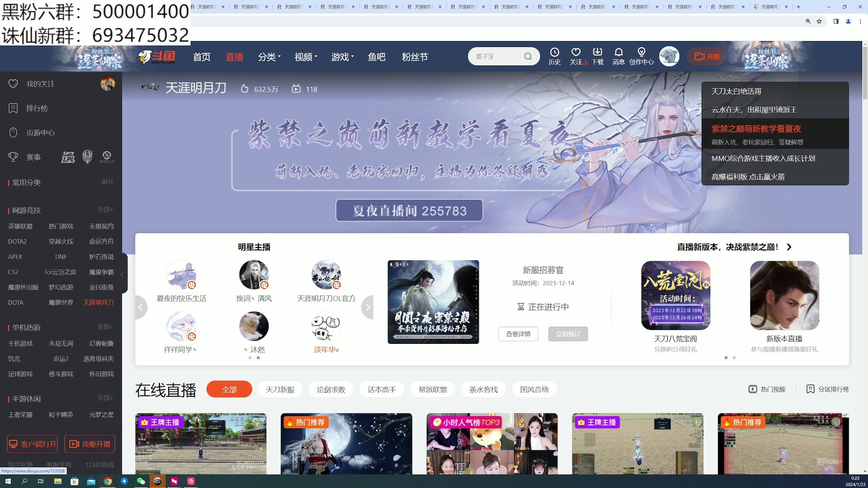Toggle the 我的关注 heart in sidebar
Viewport: 868px width, 488px height.
(13, 84)
